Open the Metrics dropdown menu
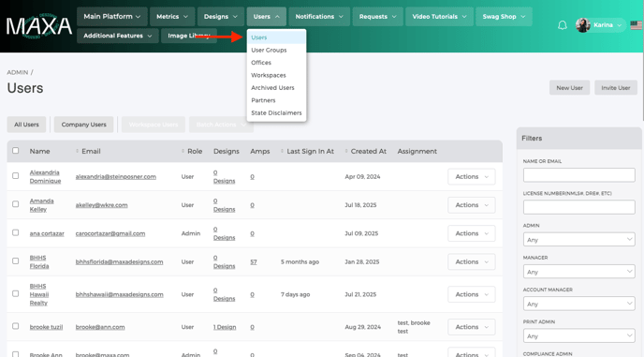Screen dimensions: 644x357 point(172,17)
